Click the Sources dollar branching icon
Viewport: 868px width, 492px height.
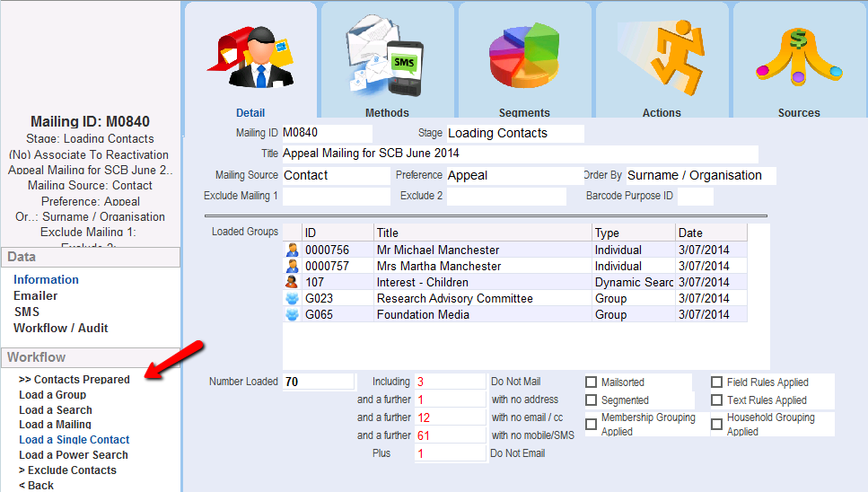799,57
